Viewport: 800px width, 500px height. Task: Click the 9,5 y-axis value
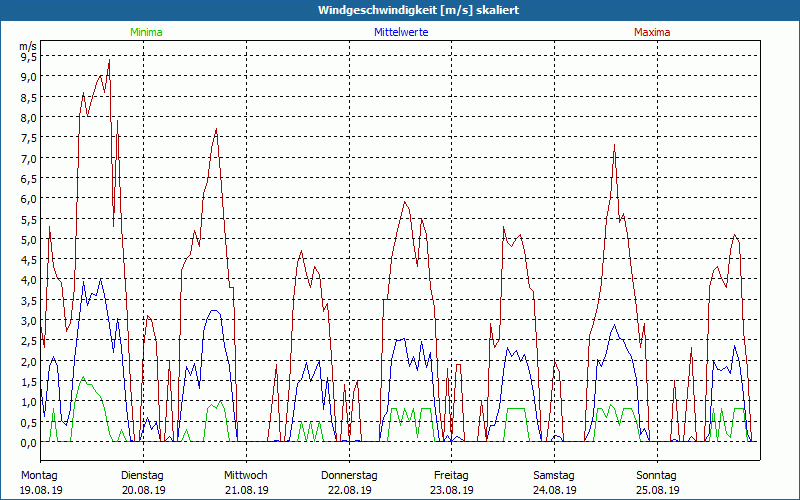[x=29, y=57]
